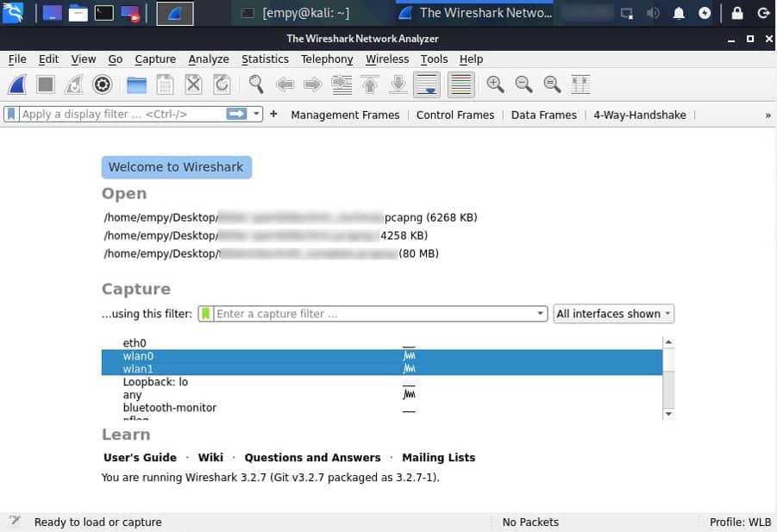Open Questions and Answers link
The width and height of the screenshot is (777, 532).
[312, 457]
